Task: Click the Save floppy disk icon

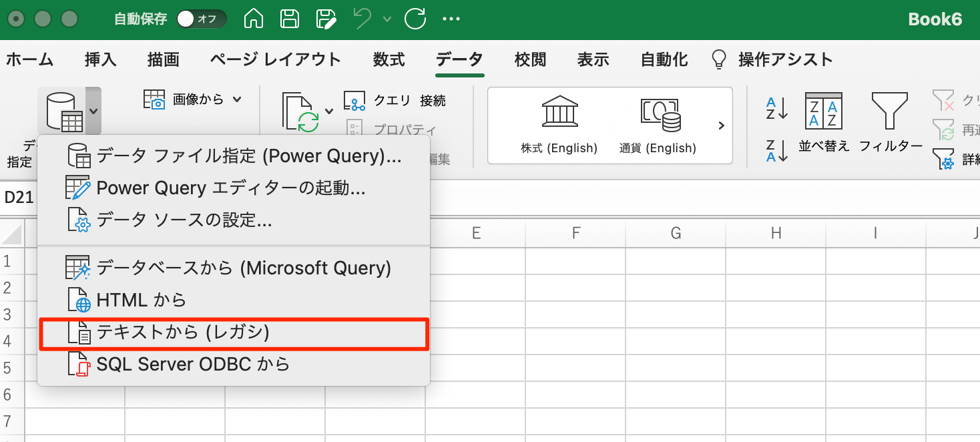Action: click(x=290, y=19)
